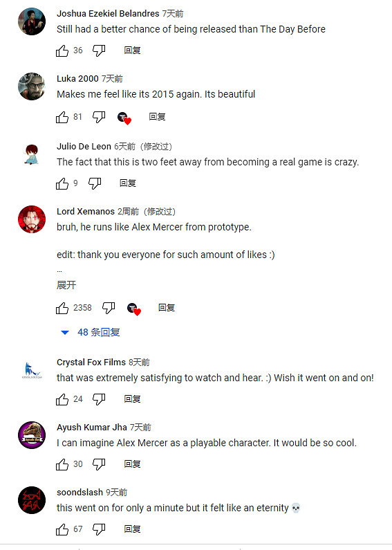
Task: Like Luka 2000's comment about 2015
Action: tap(62, 117)
